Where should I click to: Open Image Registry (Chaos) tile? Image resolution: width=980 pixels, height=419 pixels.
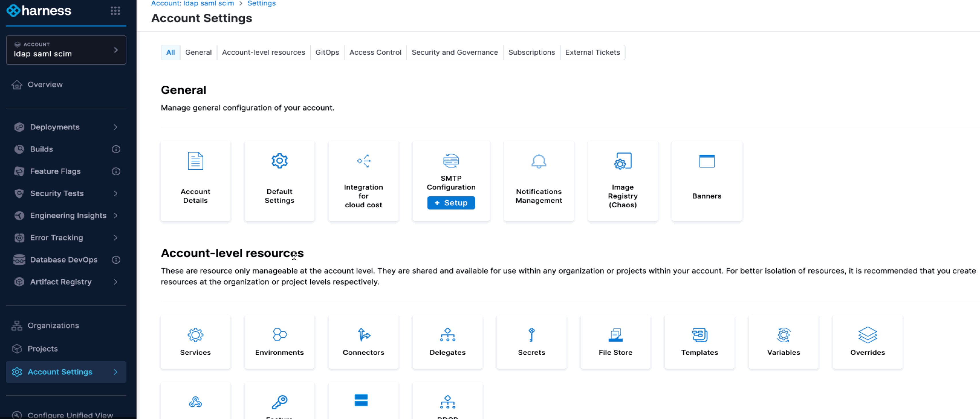point(622,180)
